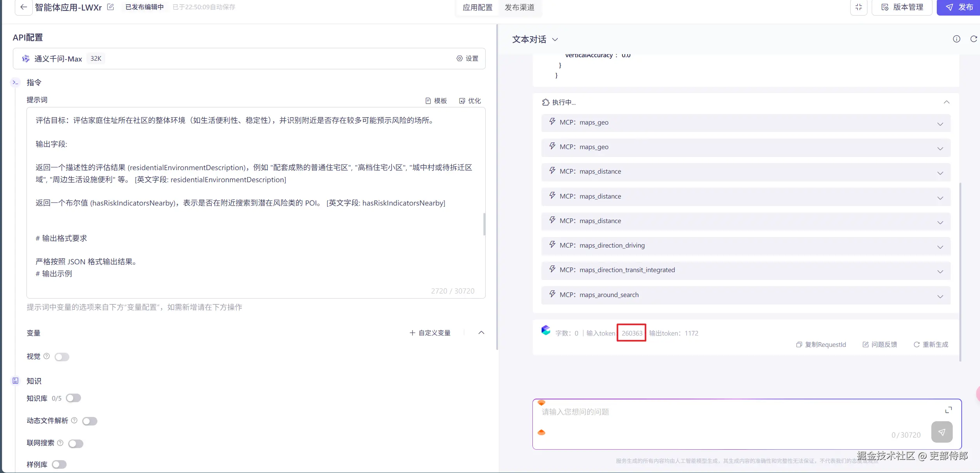Image resolution: width=980 pixels, height=473 pixels.
Task: Click the 执行中 plugin puzzle icon
Action: [546, 102]
